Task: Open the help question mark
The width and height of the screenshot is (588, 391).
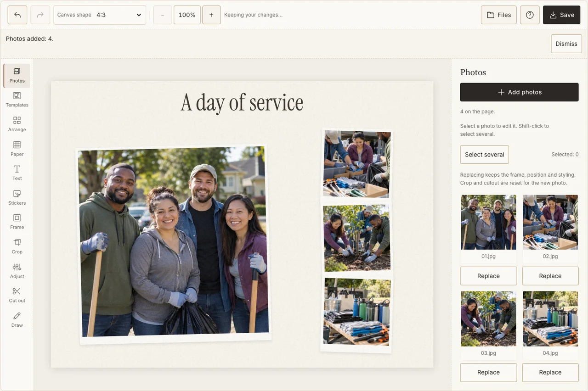Action: pyautogui.click(x=530, y=15)
